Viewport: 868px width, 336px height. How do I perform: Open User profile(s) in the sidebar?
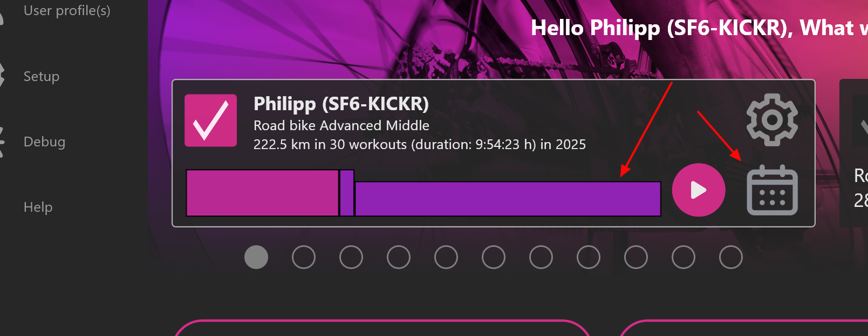[x=67, y=11]
